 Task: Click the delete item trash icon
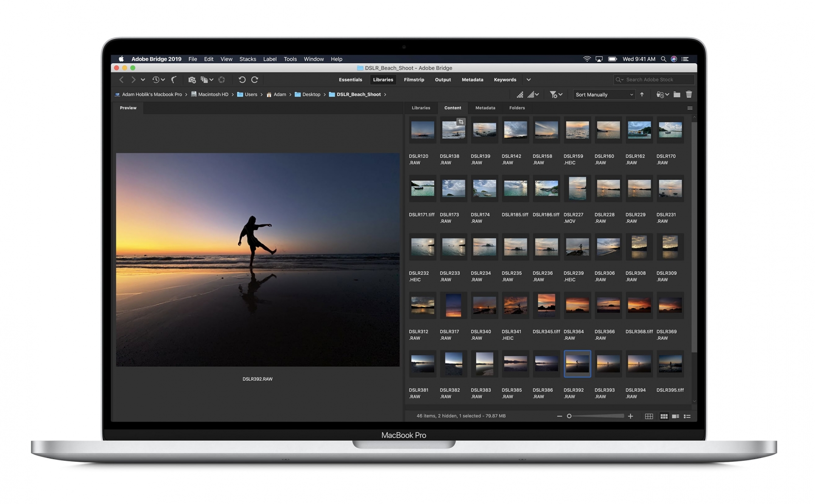tap(689, 95)
